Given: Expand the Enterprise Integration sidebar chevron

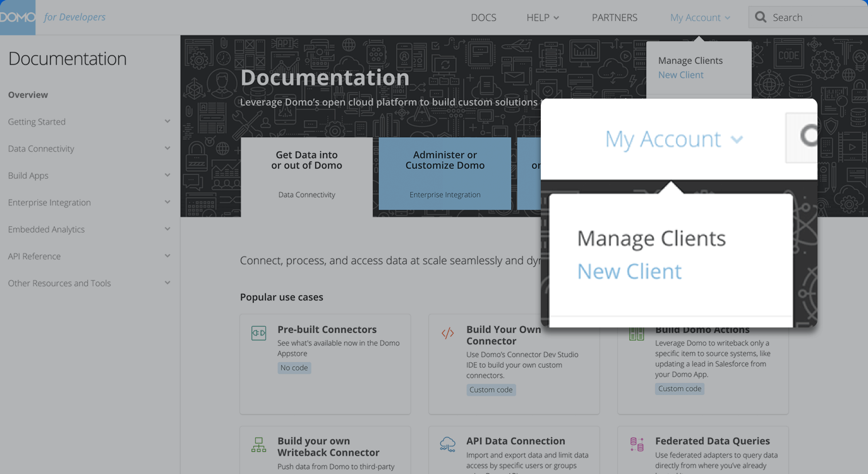Looking at the screenshot, I should tap(167, 202).
